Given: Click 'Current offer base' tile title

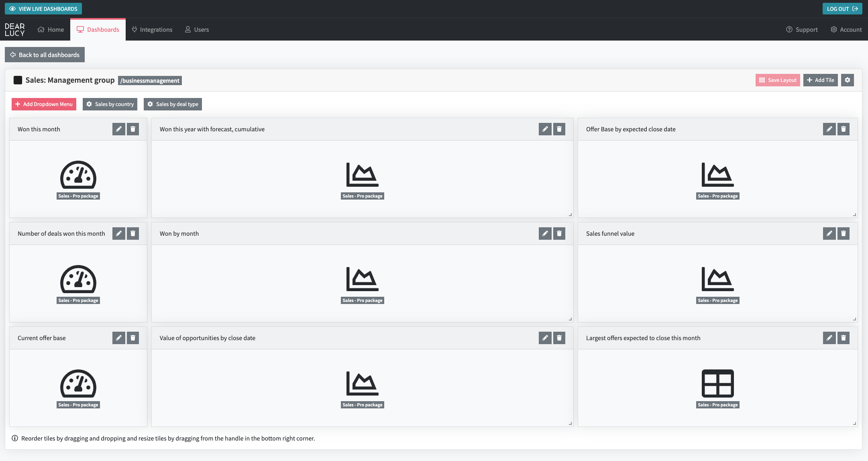Looking at the screenshot, I should tap(42, 338).
